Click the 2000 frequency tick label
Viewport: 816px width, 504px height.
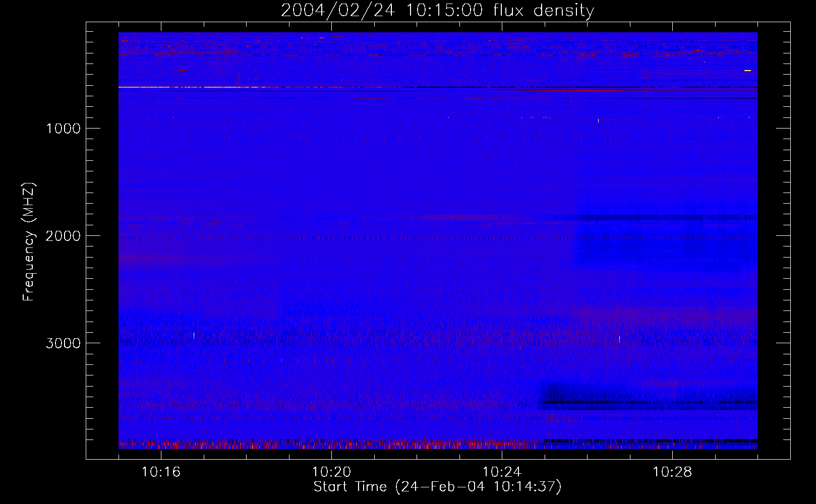[63, 236]
